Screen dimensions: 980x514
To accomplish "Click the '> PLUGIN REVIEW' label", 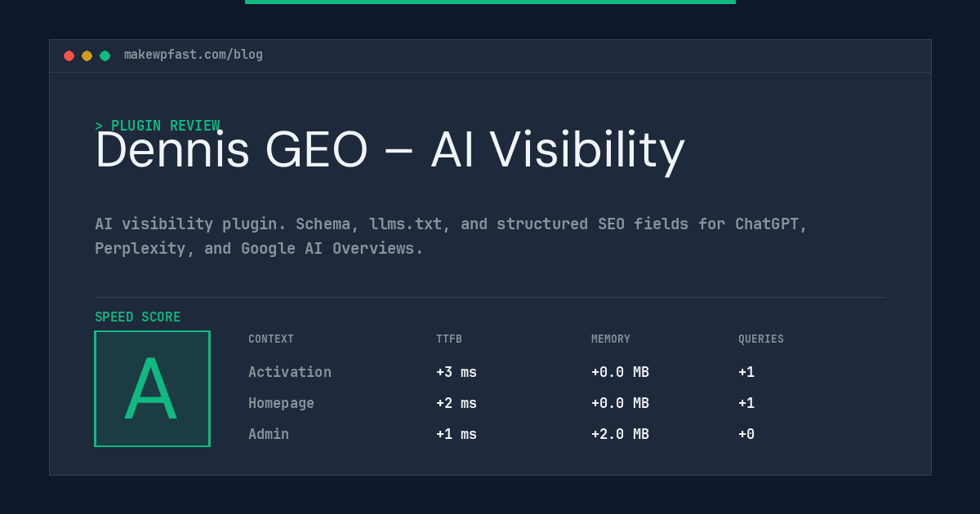I will point(158,126).
